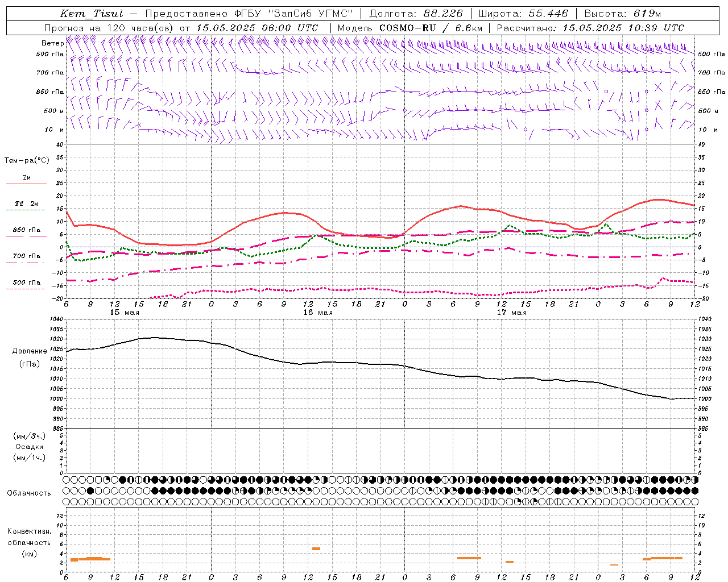Click the Осадки precipitation label
The image size is (728, 582).
pos(30,447)
